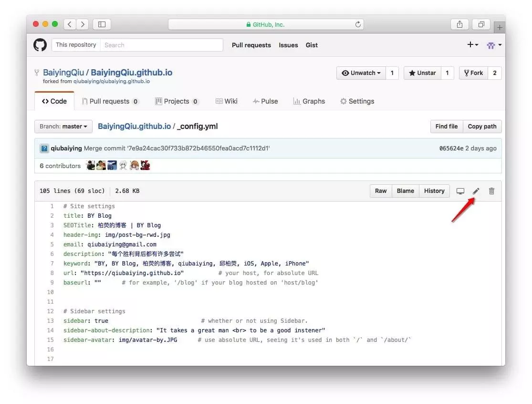This screenshot has height=404, width=532.
Task: Open fourth contributor avatar
Action: tap(123, 165)
